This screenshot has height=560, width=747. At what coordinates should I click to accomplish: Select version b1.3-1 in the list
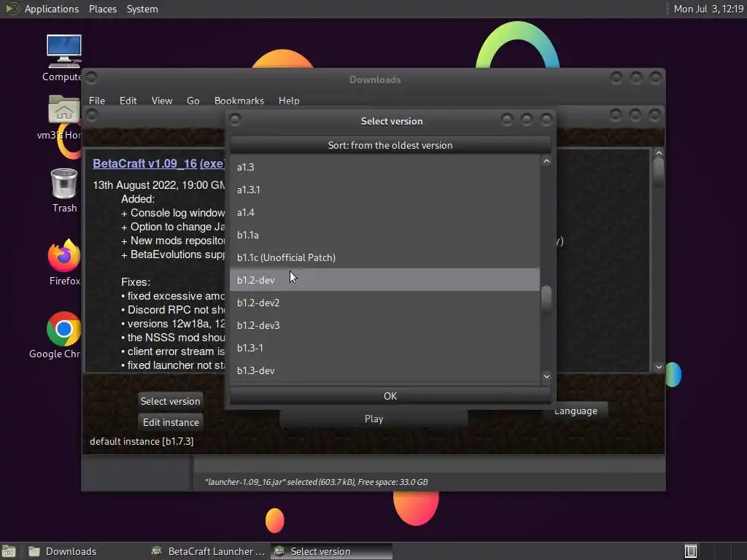384,348
